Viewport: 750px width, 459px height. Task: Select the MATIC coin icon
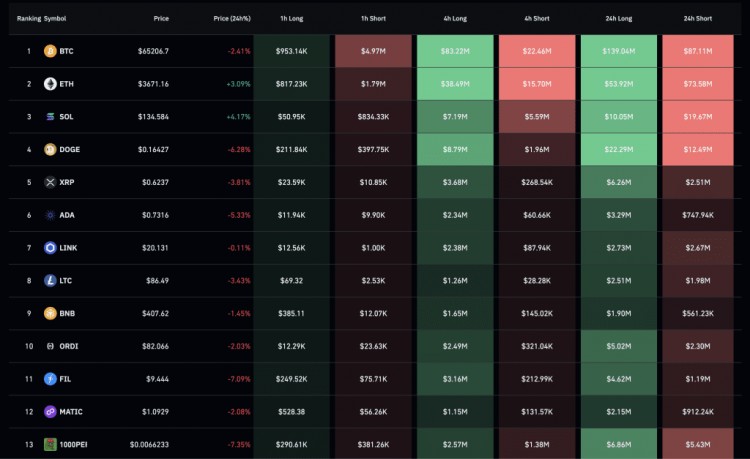coord(50,411)
